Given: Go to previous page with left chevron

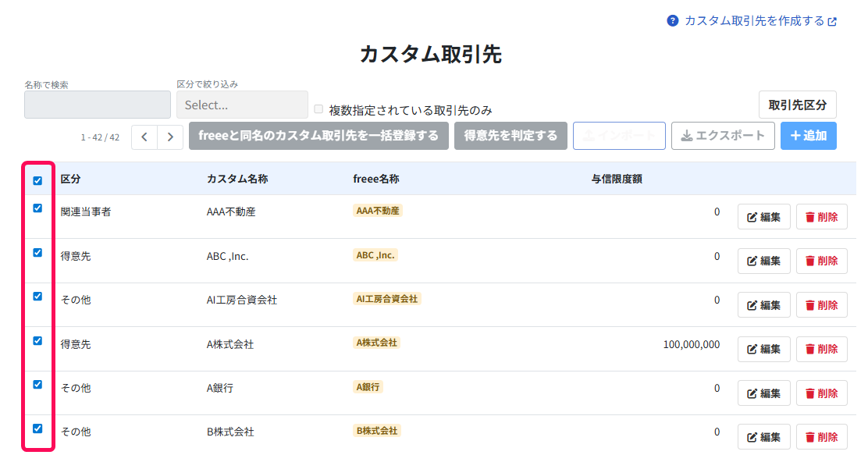Looking at the screenshot, I should [x=144, y=137].
